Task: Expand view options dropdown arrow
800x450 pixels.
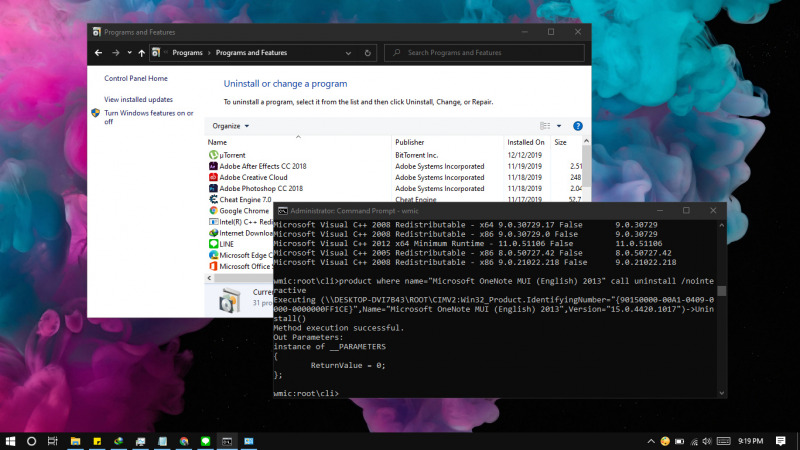Action: (x=559, y=126)
